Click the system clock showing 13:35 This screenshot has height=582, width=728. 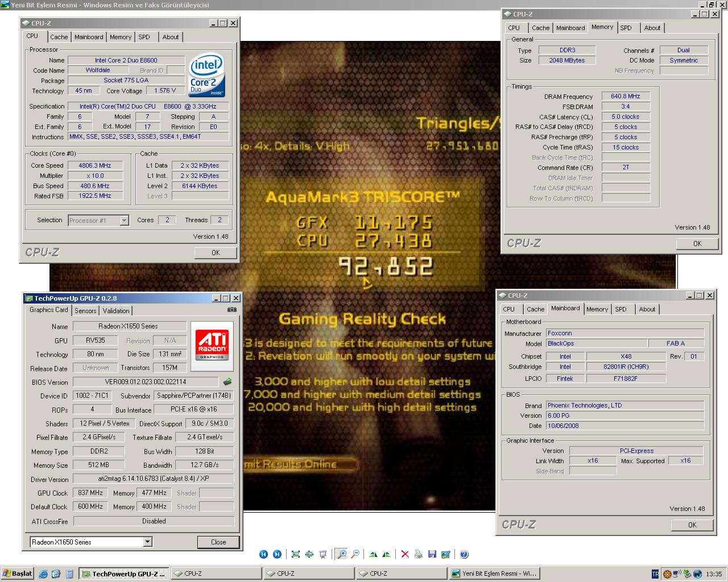(x=714, y=574)
